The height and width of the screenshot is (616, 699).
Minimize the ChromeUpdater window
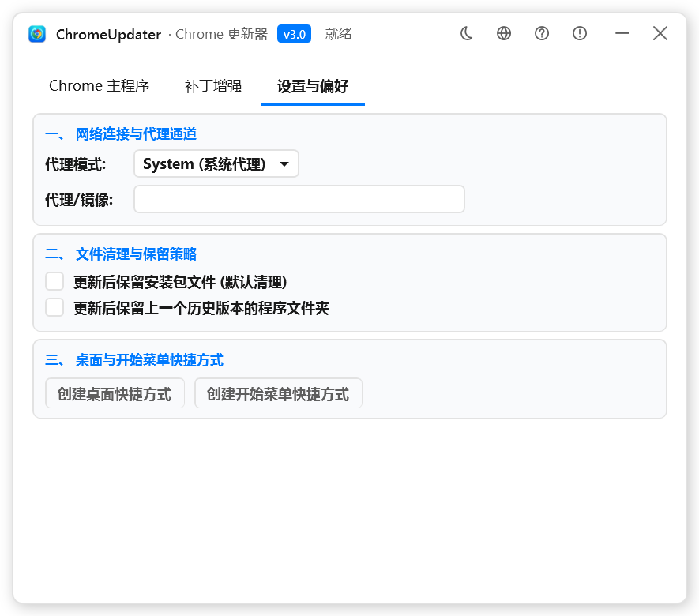tap(622, 33)
